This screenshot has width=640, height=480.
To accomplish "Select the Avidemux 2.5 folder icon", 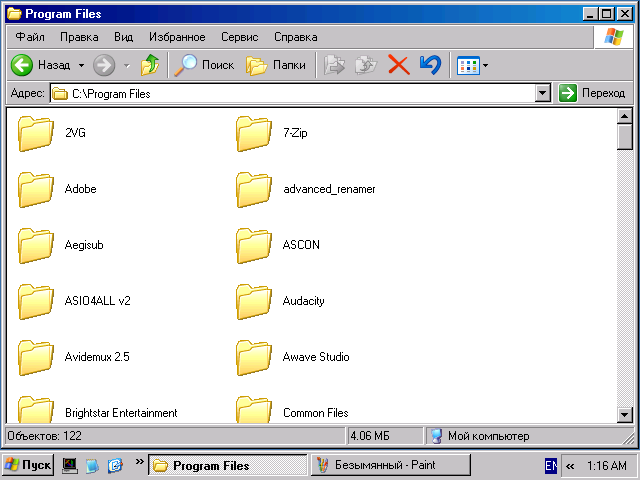I will coord(36,357).
